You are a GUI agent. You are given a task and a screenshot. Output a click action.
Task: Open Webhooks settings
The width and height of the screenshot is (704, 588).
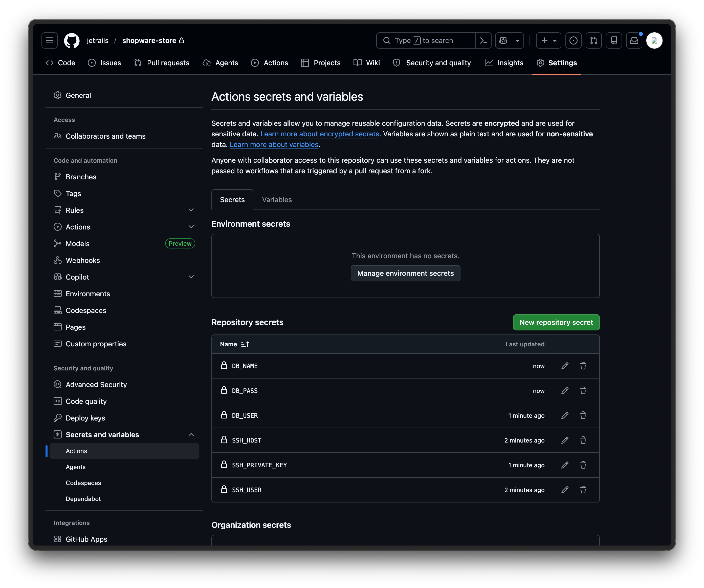(x=124, y=260)
